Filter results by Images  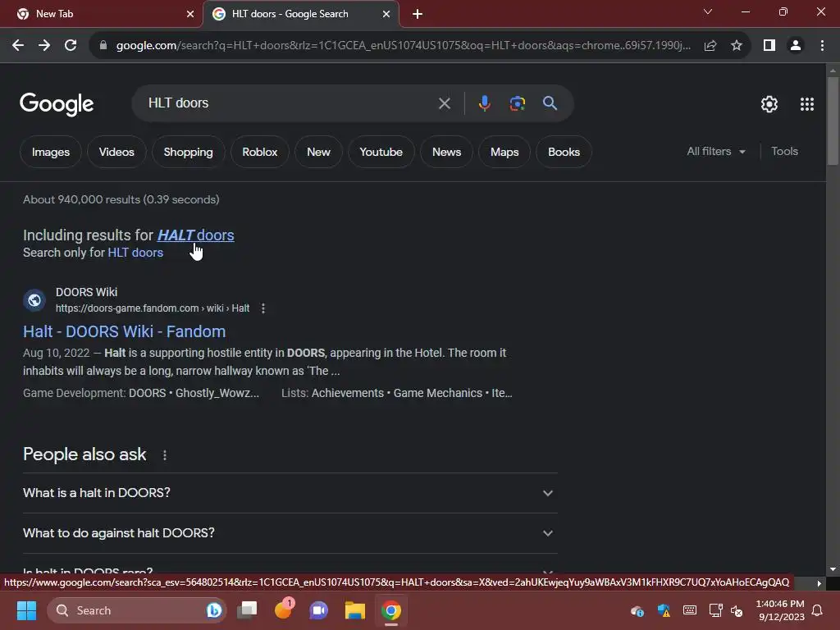coord(50,152)
